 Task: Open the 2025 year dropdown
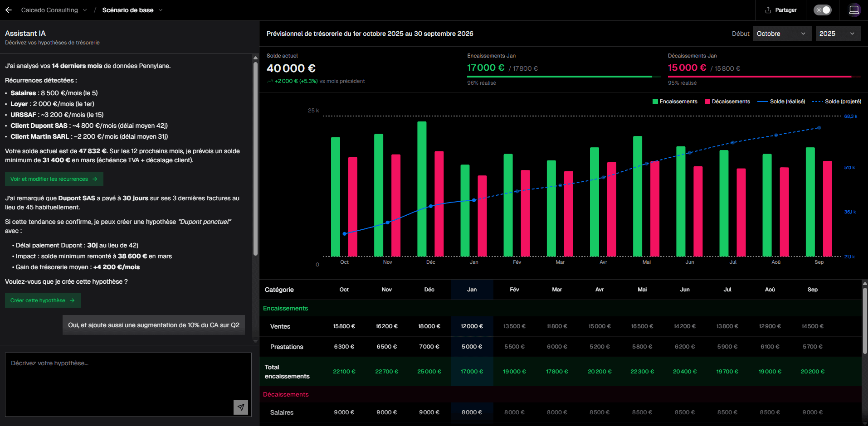point(838,33)
